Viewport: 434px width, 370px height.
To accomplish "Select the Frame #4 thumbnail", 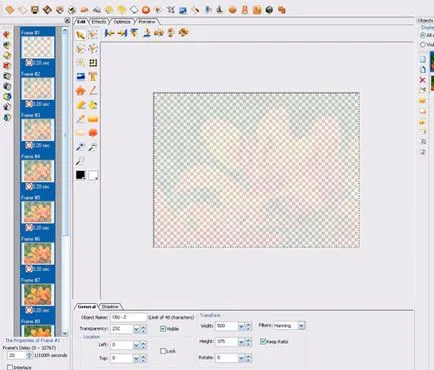I will point(38,171).
